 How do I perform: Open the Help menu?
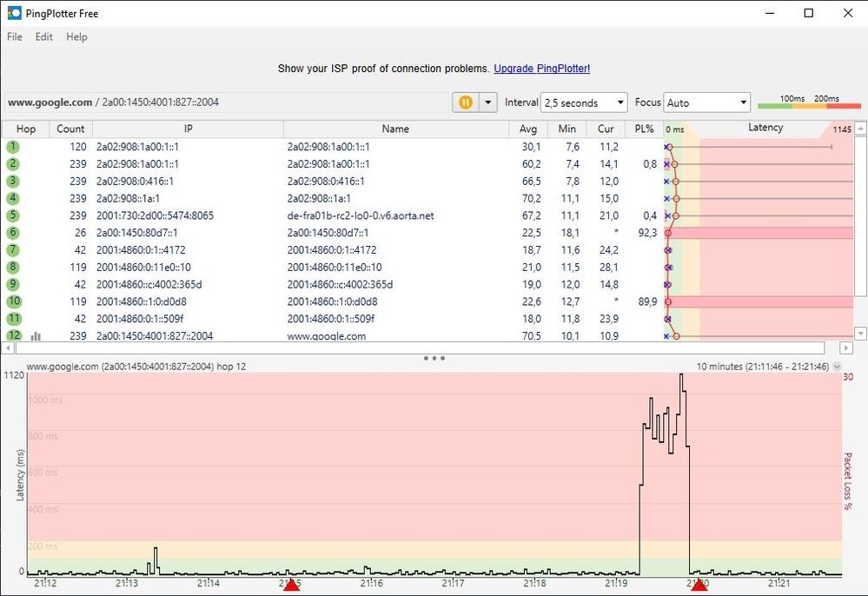pyautogui.click(x=76, y=37)
